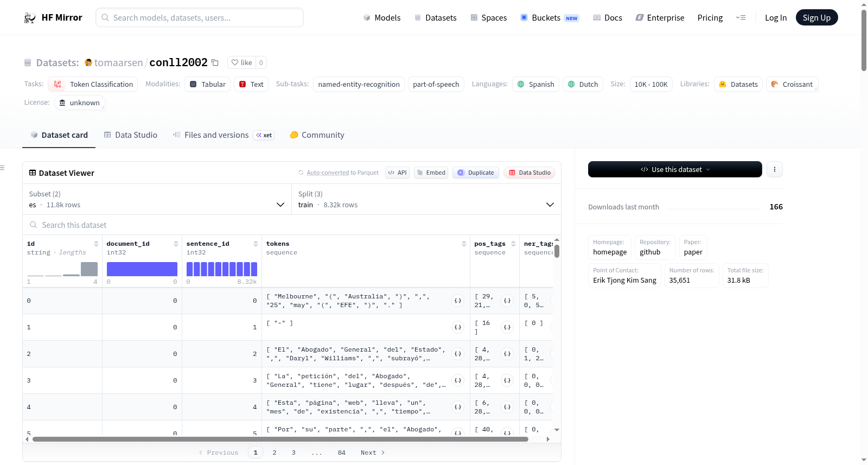
Task: Go to Models in the navigation
Action: 382,18
